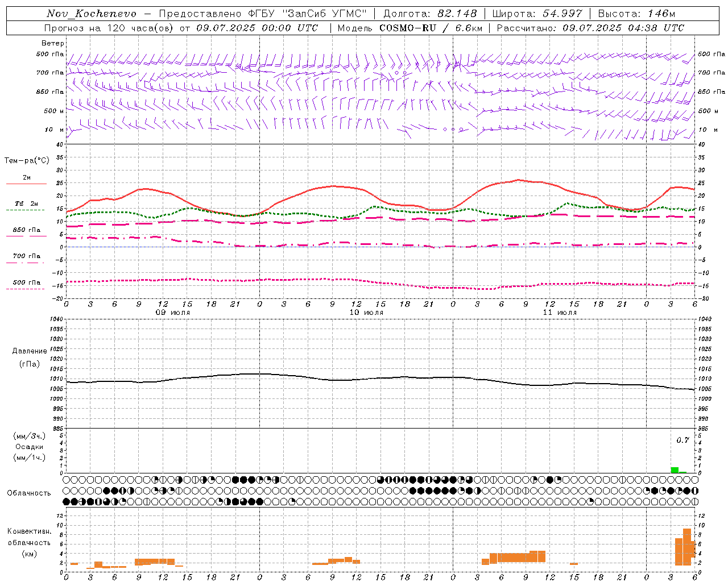Click the Конвективн. panel label

click(x=30, y=531)
